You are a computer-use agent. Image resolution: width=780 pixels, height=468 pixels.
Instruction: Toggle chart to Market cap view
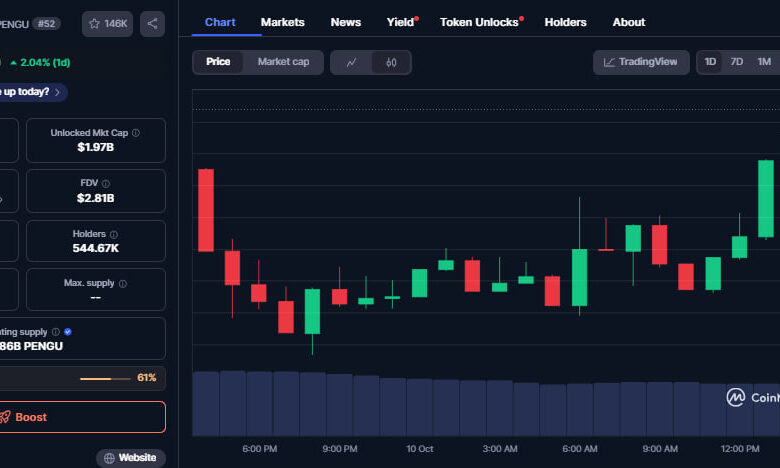pos(283,62)
